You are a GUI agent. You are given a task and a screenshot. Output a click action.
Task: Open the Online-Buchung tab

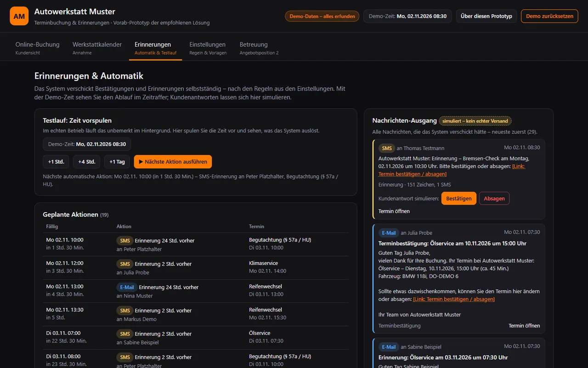click(x=38, y=48)
